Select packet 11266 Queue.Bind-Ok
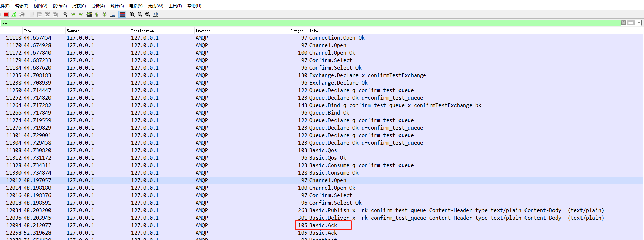This screenshot has height=240, width=644. (x=322, y=113)
